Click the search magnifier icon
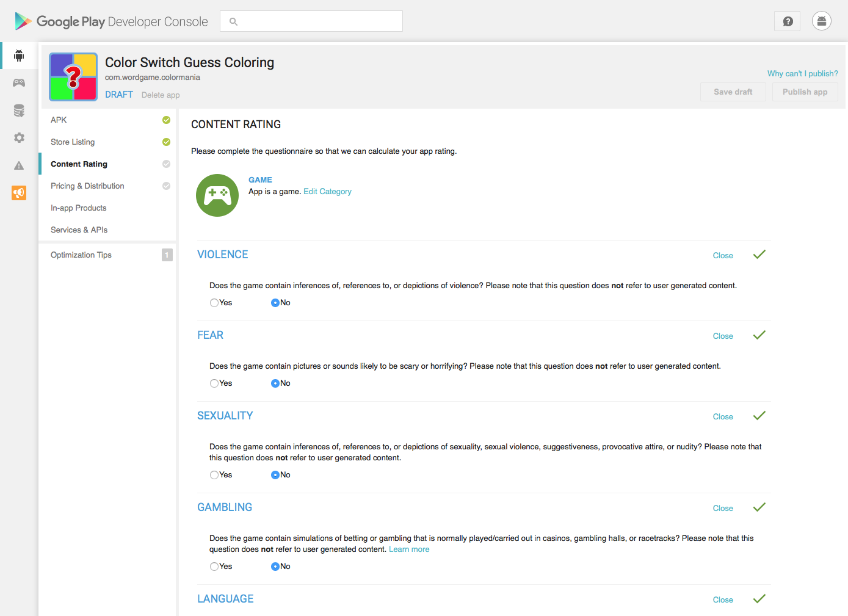The width and height of the screenshot is (848, 616). (x=233, y=21)
